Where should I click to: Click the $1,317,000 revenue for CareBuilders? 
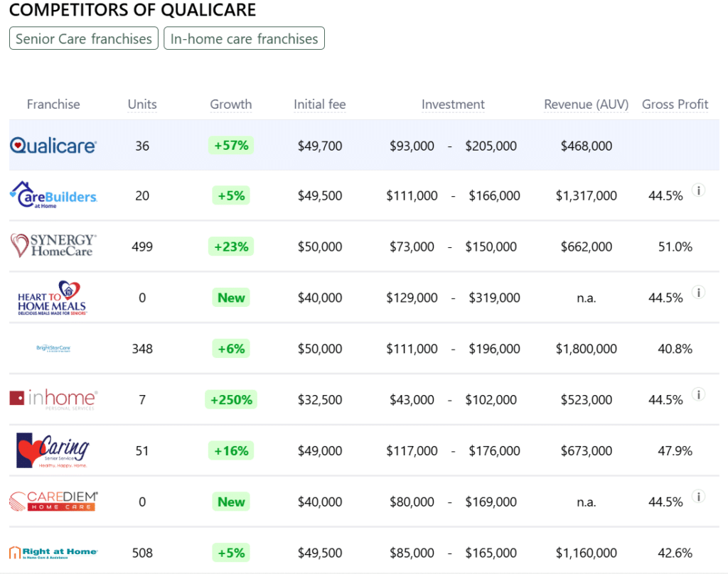tap(587, 195)
